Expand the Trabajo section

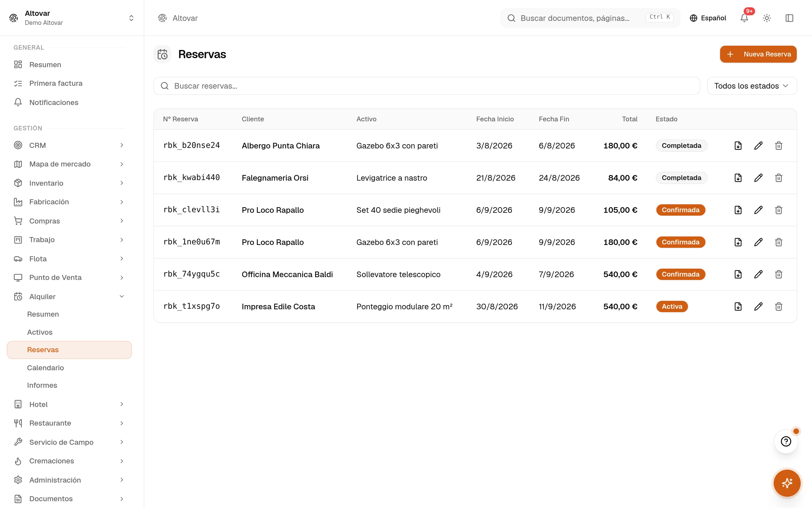point(69,240)
